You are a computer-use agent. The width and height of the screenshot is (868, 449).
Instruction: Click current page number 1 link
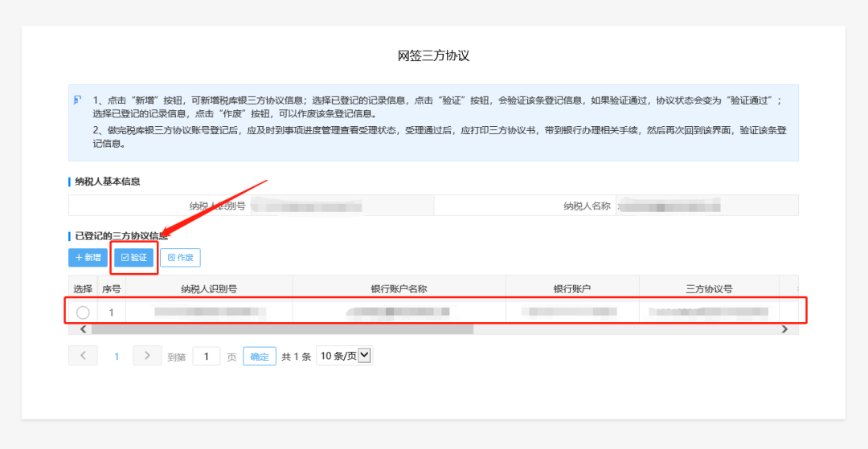click(117, 357)
